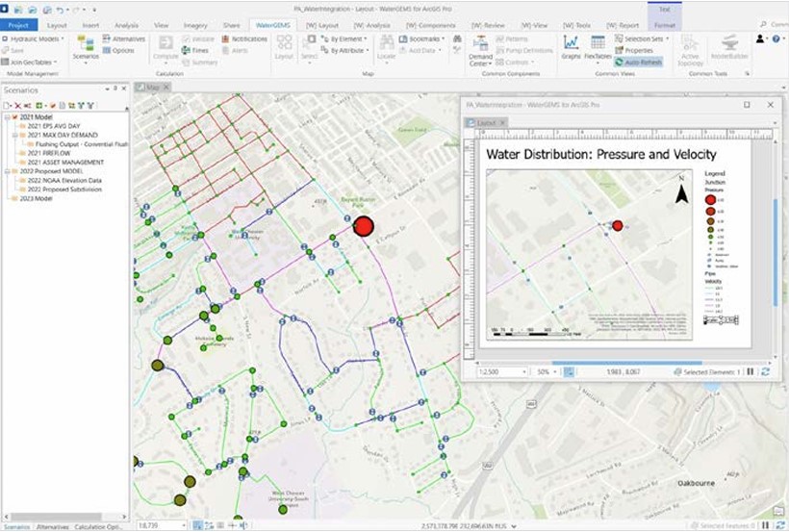Open calculation Options in the ribbon

click(118, 50)
